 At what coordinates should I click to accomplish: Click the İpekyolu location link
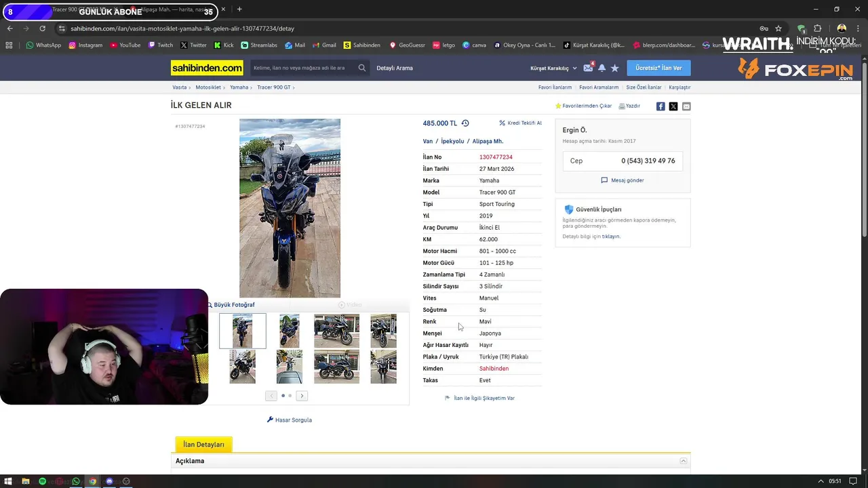tap(452, 141)
